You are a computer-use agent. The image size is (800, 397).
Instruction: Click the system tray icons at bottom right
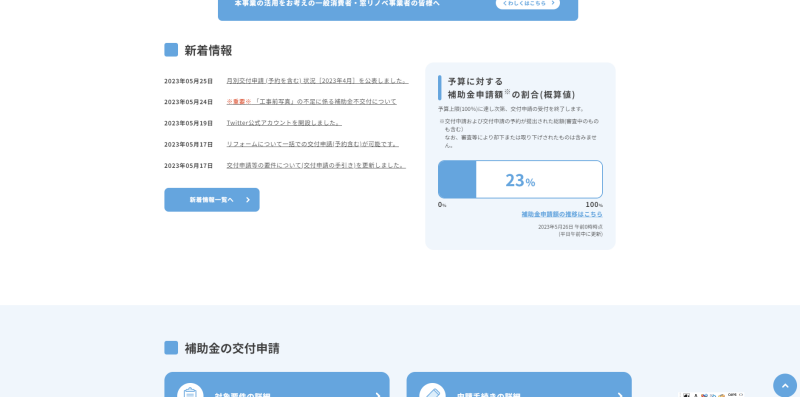pyautogui.click(x=712, y=394)
